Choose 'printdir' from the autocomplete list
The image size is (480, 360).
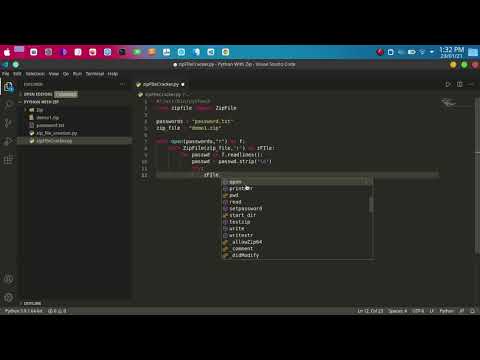tap(297, 189)
